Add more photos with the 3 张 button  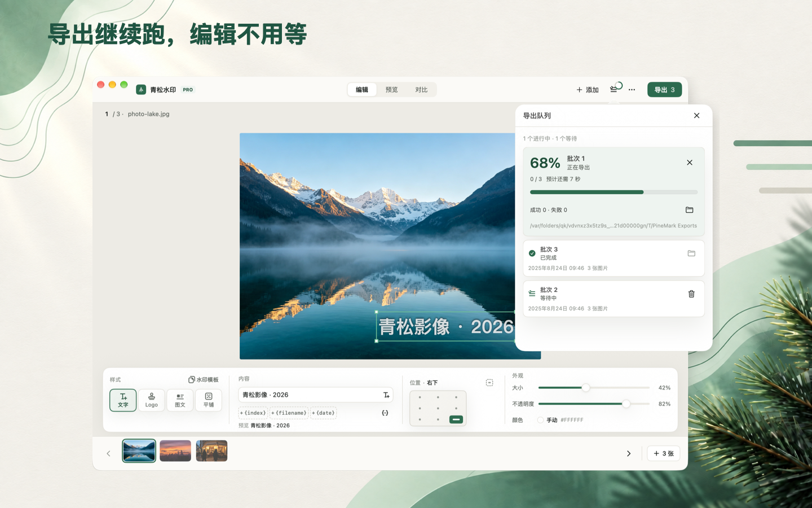tap(664, 454)
